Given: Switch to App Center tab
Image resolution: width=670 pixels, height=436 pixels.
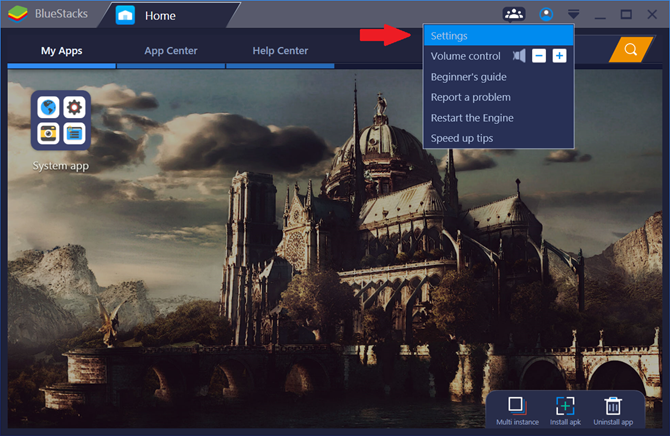Looking at the screenshot, I should 171,51.
